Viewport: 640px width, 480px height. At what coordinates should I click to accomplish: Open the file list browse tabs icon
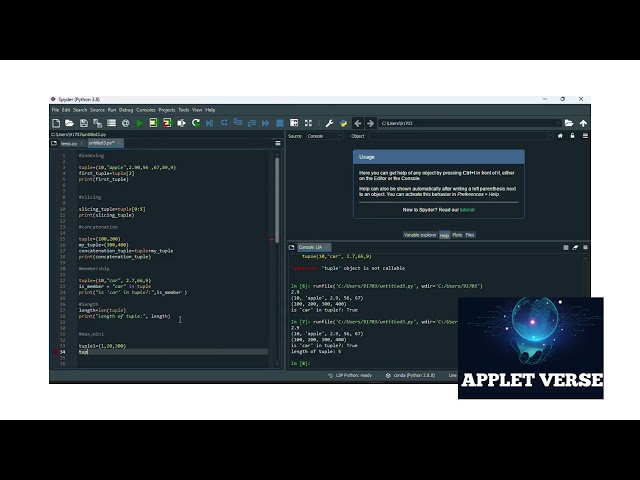point(111,123)
